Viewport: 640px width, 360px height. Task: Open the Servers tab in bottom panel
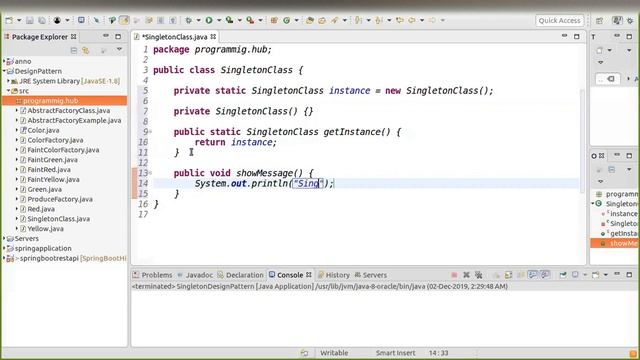click(371, 275)
